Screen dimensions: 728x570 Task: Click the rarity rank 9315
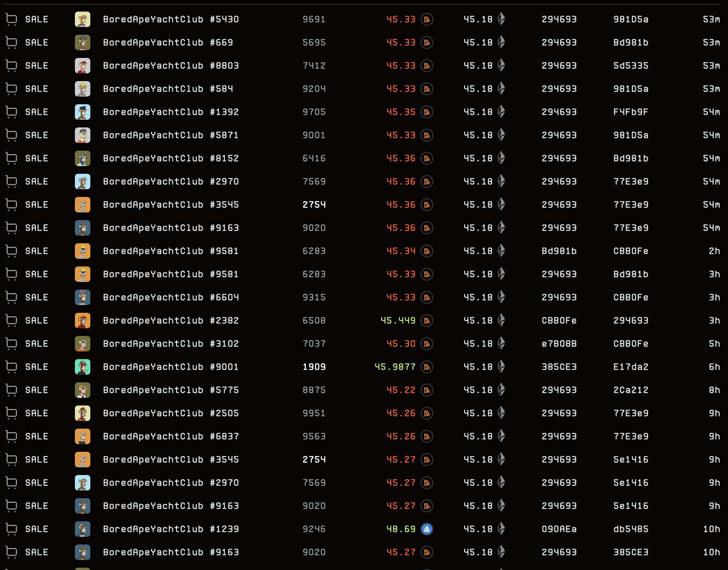click(314, 297)
